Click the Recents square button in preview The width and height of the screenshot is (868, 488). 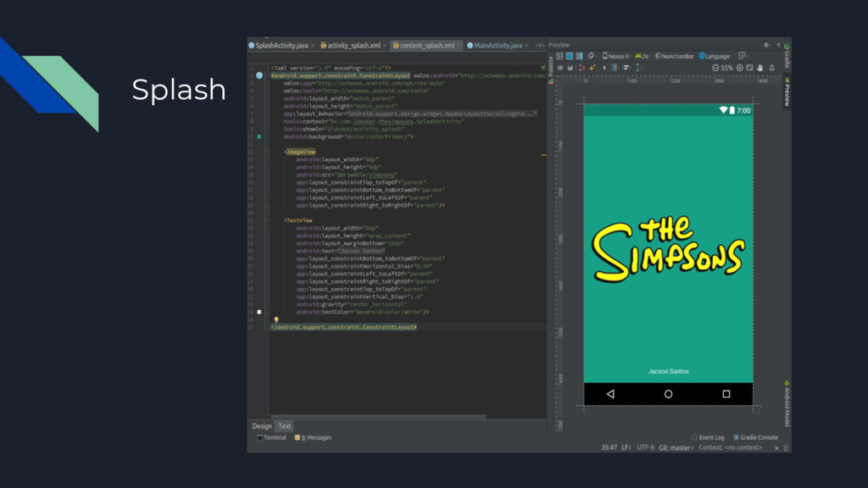click(726, 394)
